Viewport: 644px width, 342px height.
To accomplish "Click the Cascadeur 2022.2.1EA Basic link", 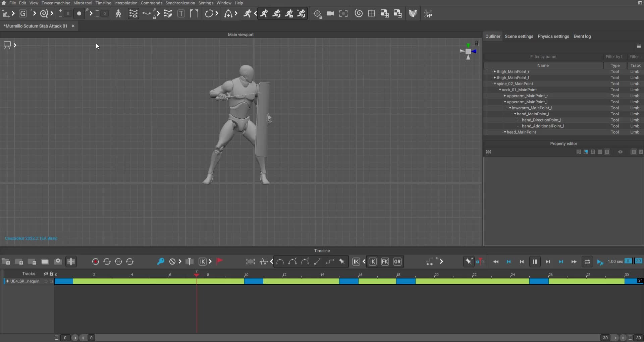I will pyautogui.click(x=31, y=238).
